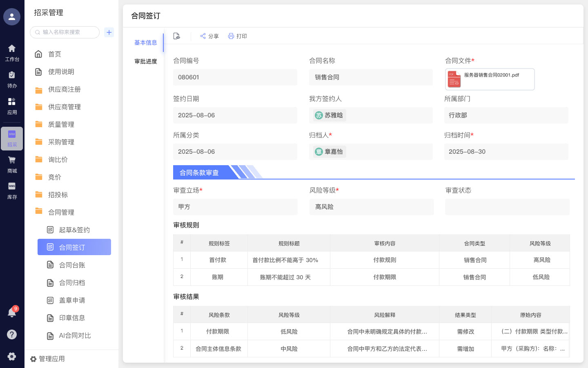The height and width of the screenshot is (368, 588).
Task: Open 合同台账 in the sidebar
Action: click(x=72, y=265)
